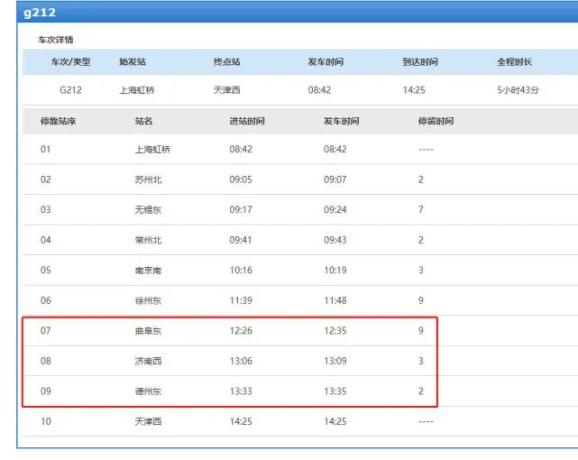Click the stay duration 9 for 徐州东
This screenshot has width=578, height=460.
coord(421,300)
